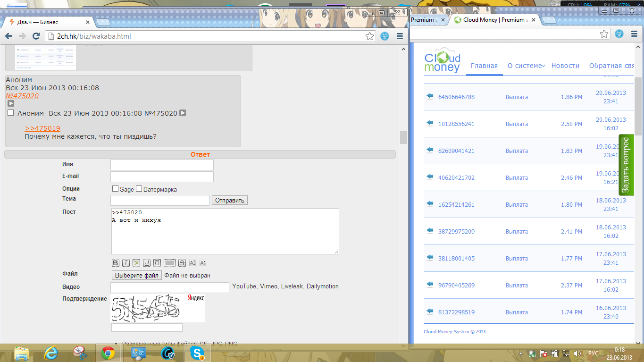Bookmark the 2ch.hk page with star
This screenshot has width=644, height=362.
tap(369, 36)
